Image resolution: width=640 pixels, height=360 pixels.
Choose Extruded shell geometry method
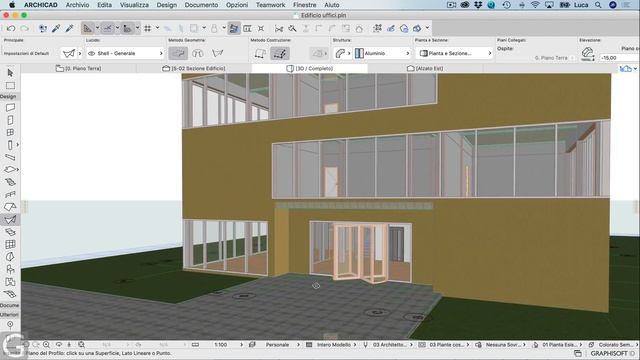(178, 53)
